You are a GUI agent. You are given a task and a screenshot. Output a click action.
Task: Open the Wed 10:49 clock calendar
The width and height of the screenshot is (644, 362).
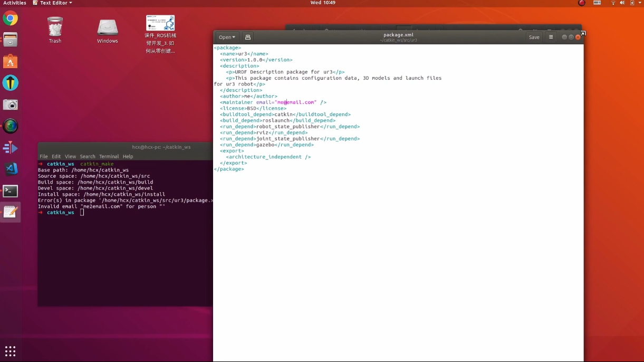tap(322, 3)
